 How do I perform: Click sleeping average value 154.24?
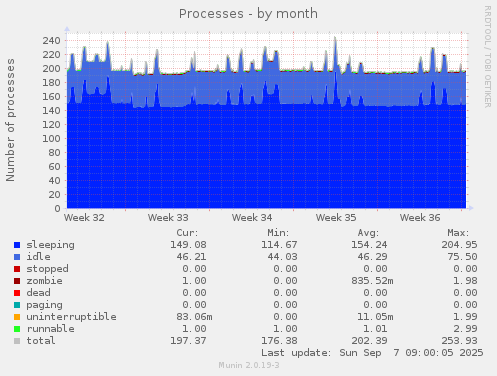369,245
